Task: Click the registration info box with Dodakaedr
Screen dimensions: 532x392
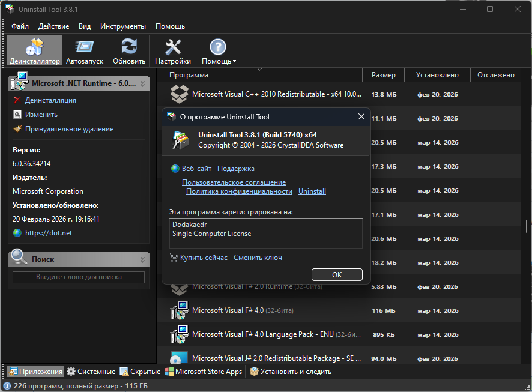Action: point(266,234)
